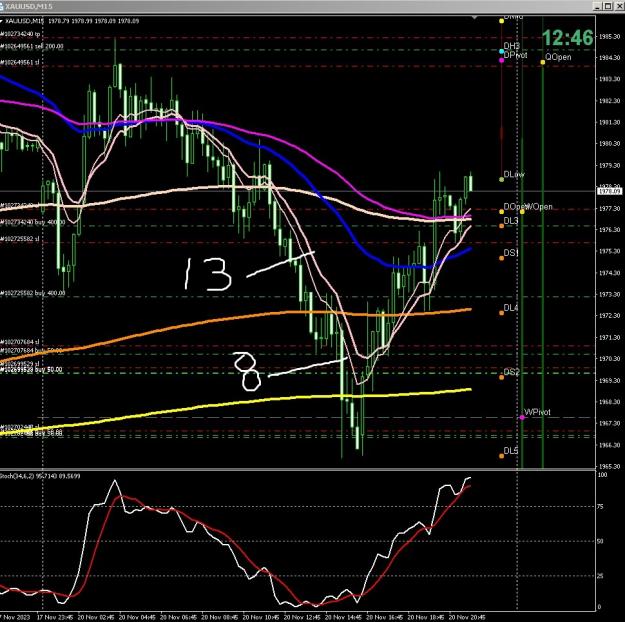This screenshot has width=625, height=622.
Task: Select the #102734240 tp order label
Action: 20,34
